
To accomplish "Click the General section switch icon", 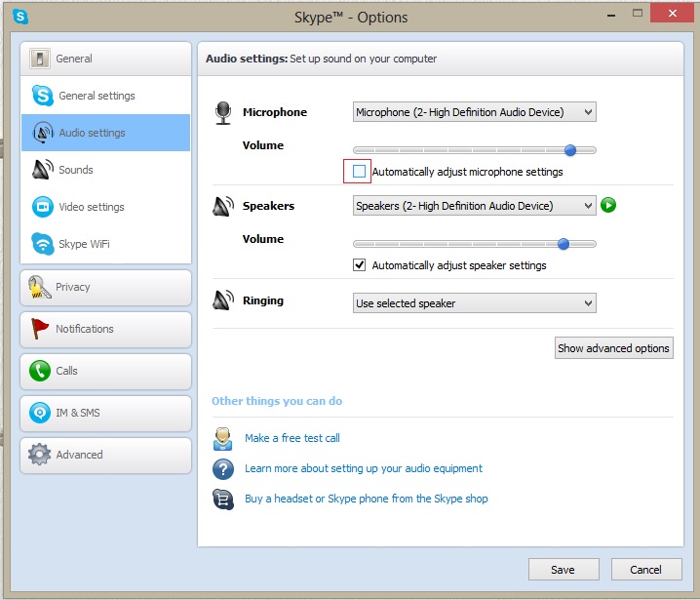I will (40, 59).
